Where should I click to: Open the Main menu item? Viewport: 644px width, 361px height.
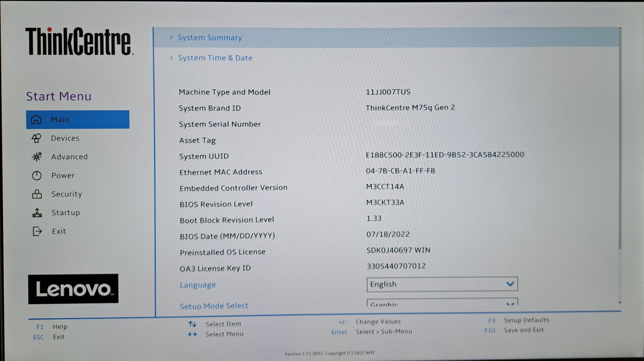point(78,120)
